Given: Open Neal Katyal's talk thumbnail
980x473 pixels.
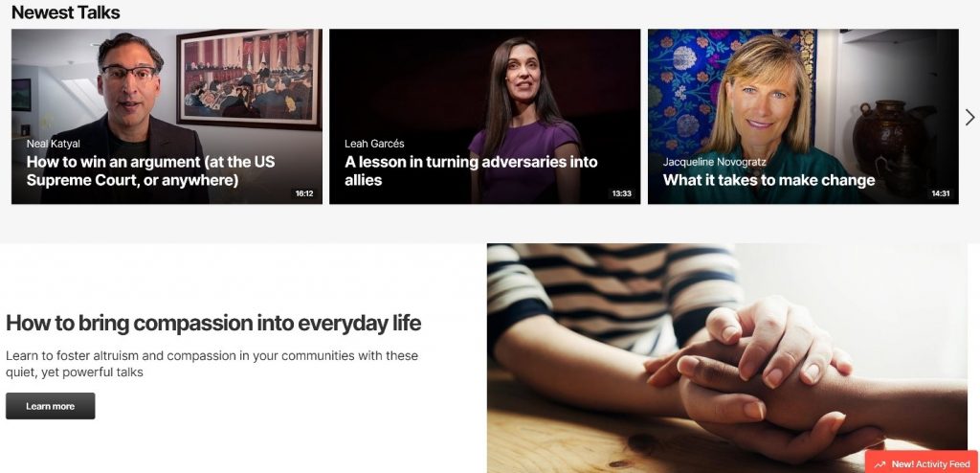Looking at the screenshot, I should coord(167,117).
